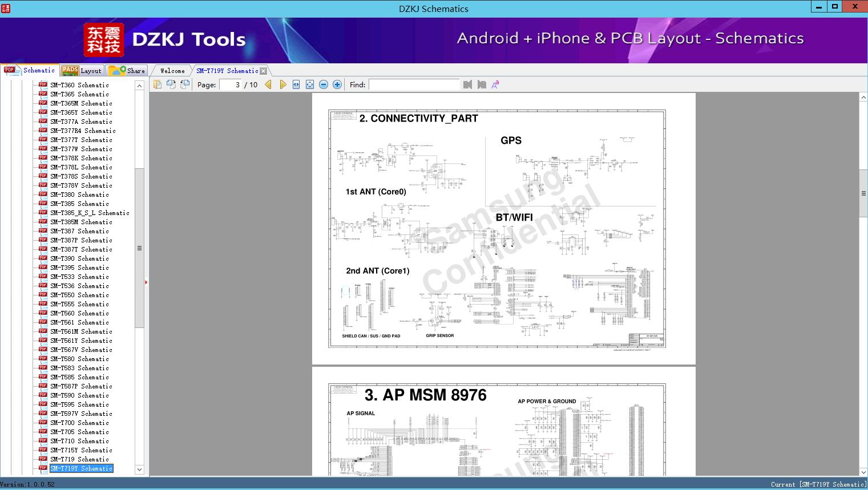Select SM-T705 Schematic entry
The image size is (868, 490).
point(79,432)
